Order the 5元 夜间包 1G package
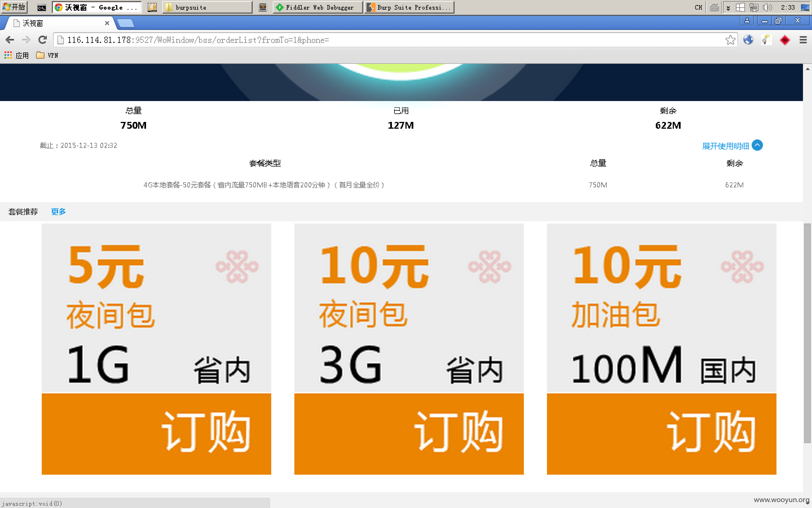 point(156,434)
